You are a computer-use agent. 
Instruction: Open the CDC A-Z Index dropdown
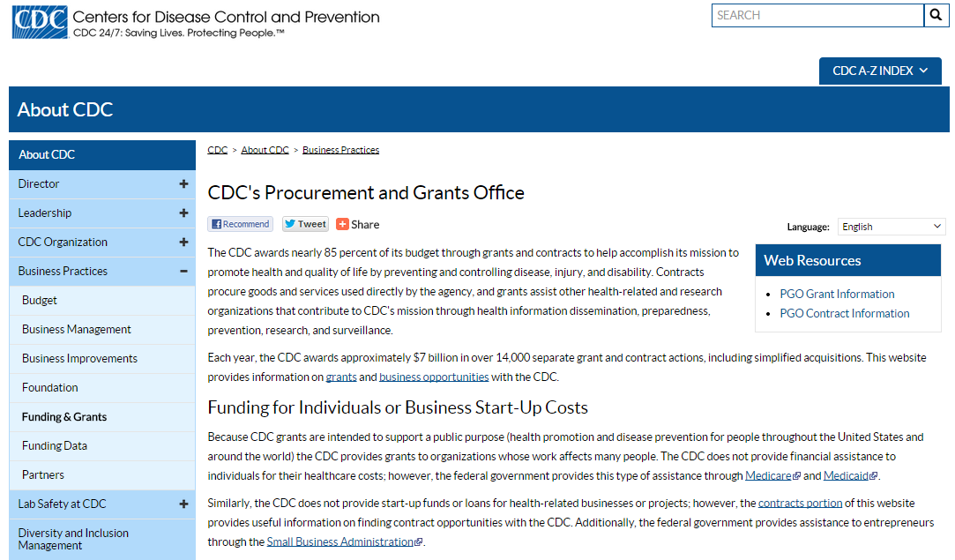(879, 71)
